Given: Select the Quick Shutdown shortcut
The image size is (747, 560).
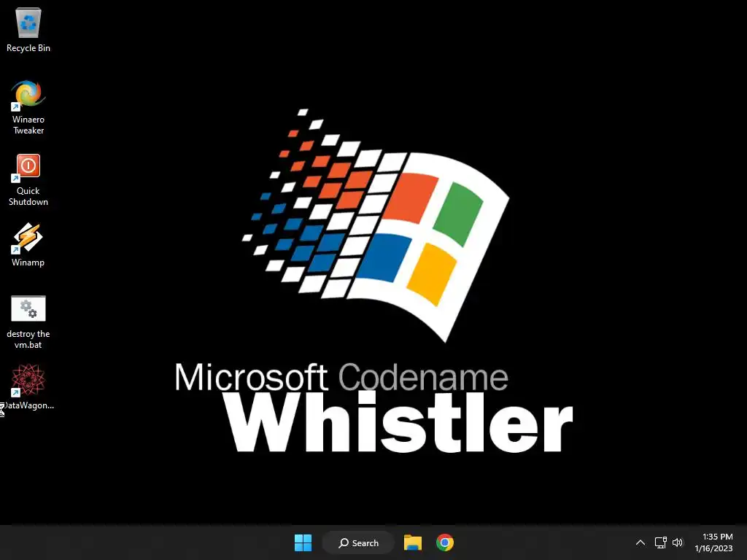Looking at the screenshot, I should tap(28, 179).
